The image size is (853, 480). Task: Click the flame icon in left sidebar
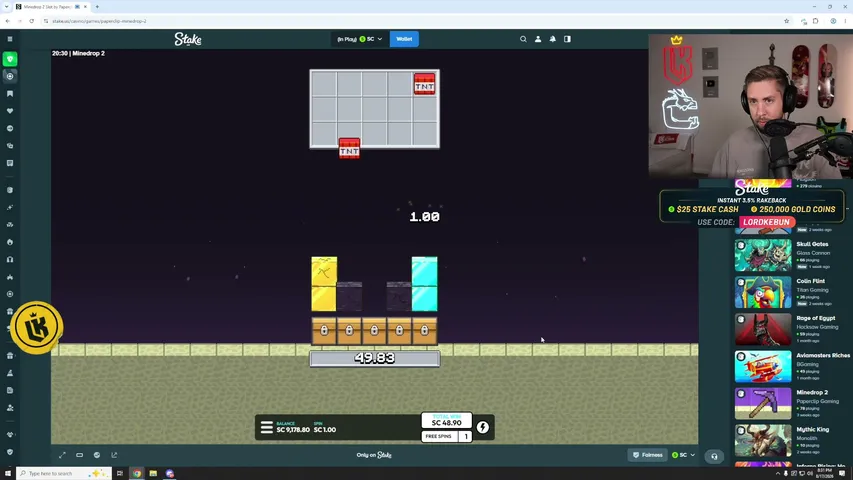pyautogui.click(x=10, y=242)
